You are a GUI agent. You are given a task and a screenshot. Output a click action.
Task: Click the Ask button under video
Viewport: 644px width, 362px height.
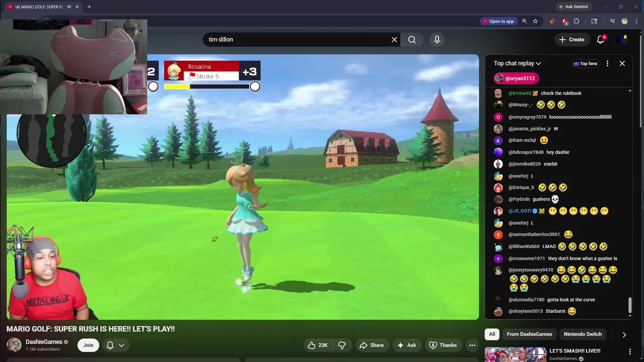tap(407, 345)
